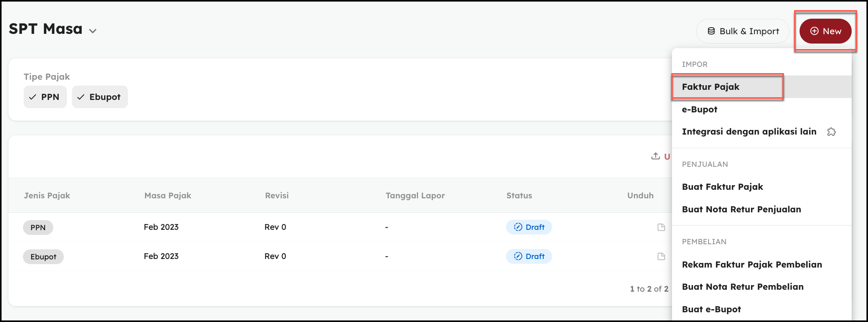Viewport: 868px width, 322px height.
Task: Select Buat Nota Retur Pembelian
Action: pos(742,287)
